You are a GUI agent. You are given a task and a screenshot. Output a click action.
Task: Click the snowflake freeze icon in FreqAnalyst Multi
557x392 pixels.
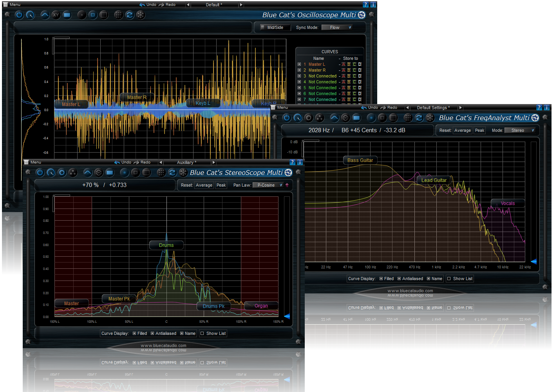click(x=430, y=118)
